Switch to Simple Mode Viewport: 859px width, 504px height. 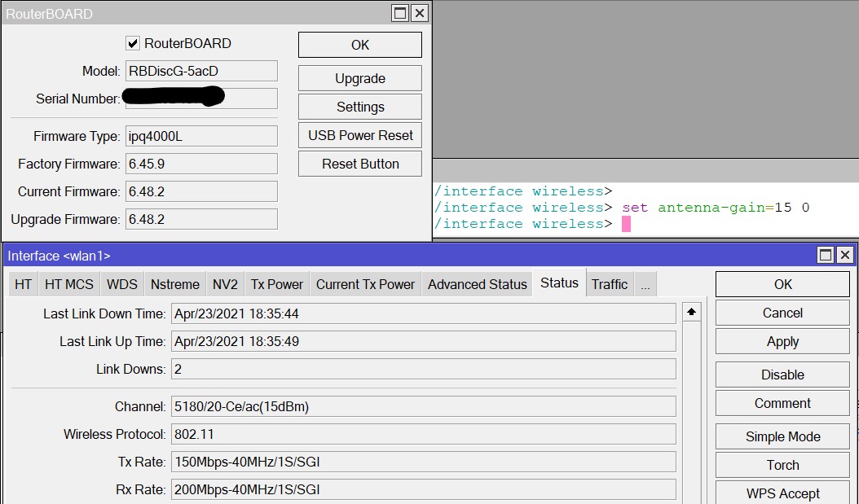click(783, 436)
